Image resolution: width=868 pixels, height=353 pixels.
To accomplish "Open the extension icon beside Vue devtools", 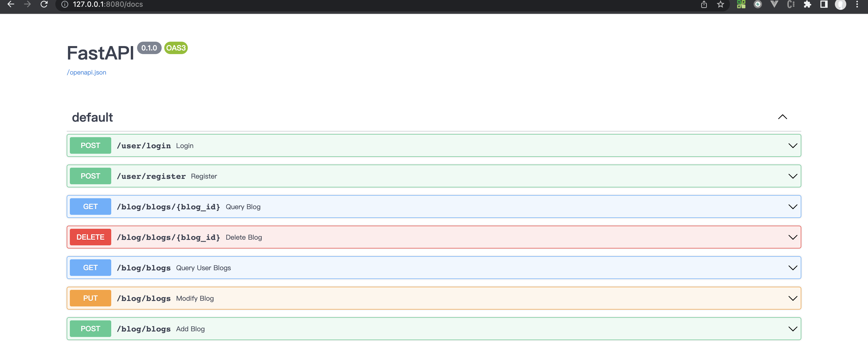I will [791, 4].
